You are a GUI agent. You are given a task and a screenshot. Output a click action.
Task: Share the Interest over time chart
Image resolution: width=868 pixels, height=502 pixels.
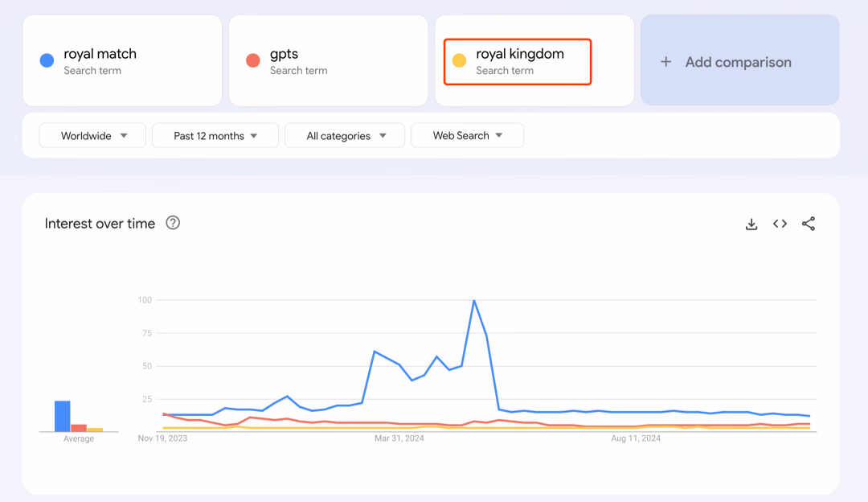(809, 224)
